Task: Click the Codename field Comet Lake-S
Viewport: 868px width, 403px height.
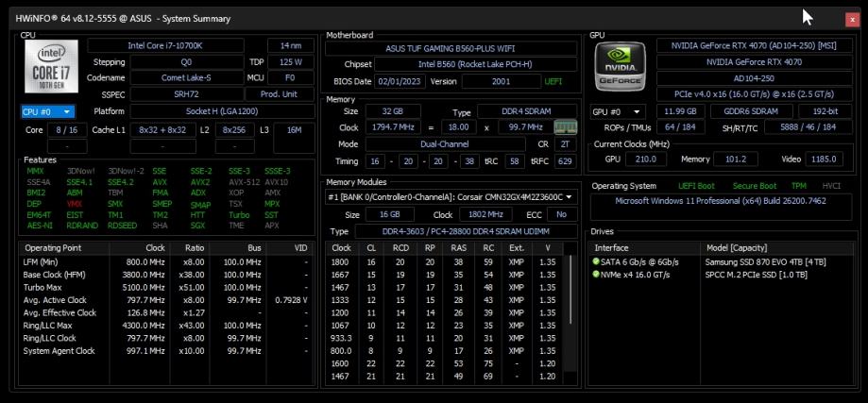Action: point(187,78)
